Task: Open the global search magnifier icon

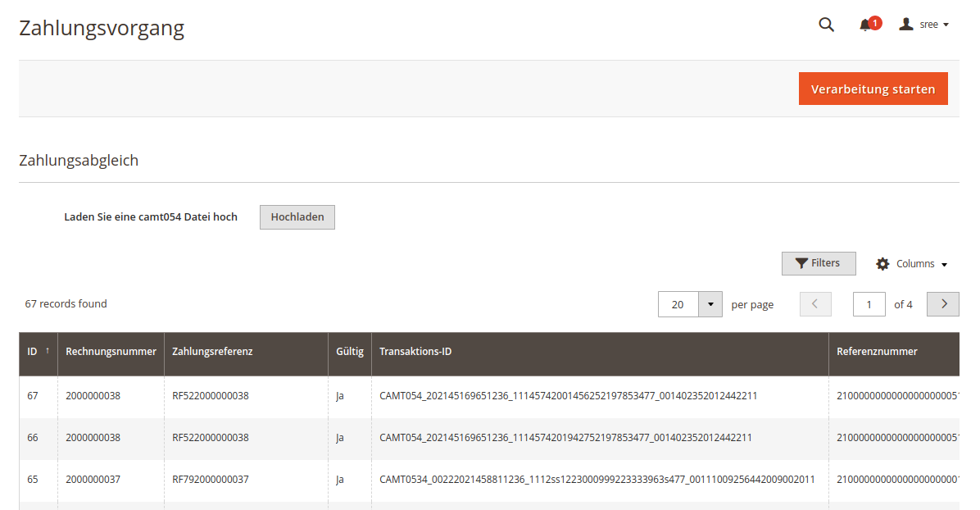Action: point(826,25)
